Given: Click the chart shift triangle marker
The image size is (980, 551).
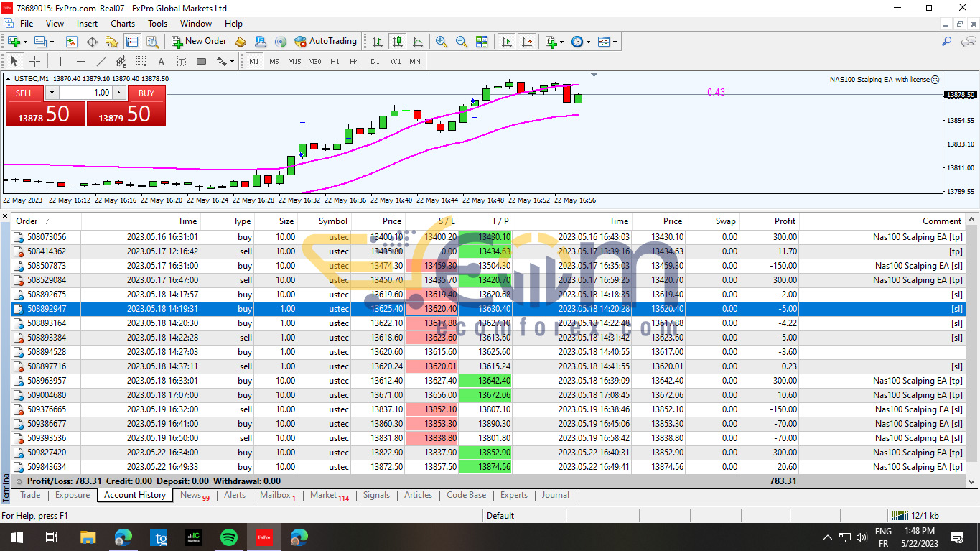Looking at the screenshot, I should click(594, 75).
